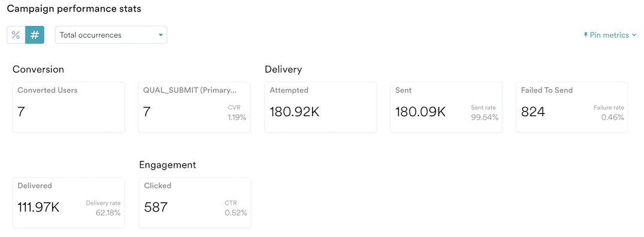Screen dimensions: 644x237
Task: Click the CTR 0.52% value
Action: 236,213
